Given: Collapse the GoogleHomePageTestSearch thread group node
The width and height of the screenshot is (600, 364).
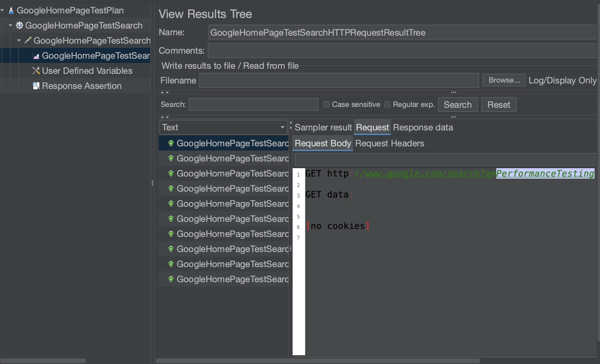Looking at the screenshot, I should tap(10, 25).
